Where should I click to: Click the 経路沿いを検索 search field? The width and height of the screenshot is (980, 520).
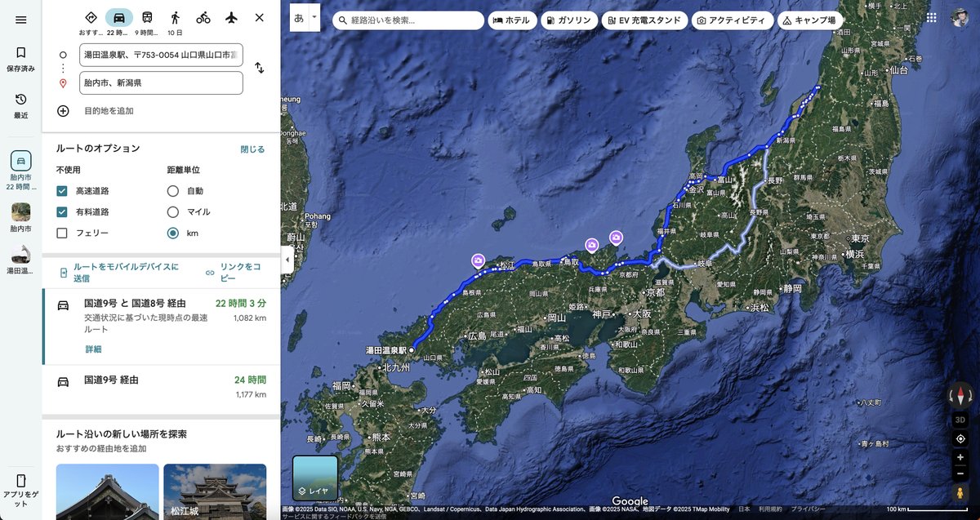click(408, 20)
